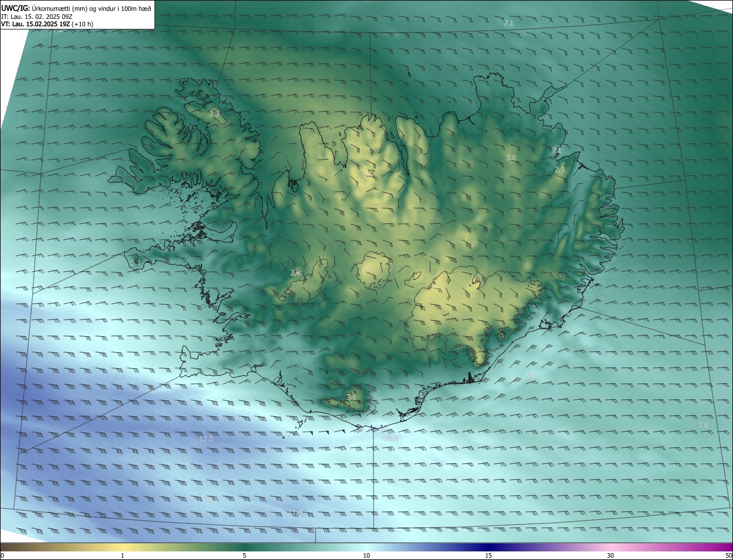Pick the pink colorbar color above tick 30

point(610,547)
